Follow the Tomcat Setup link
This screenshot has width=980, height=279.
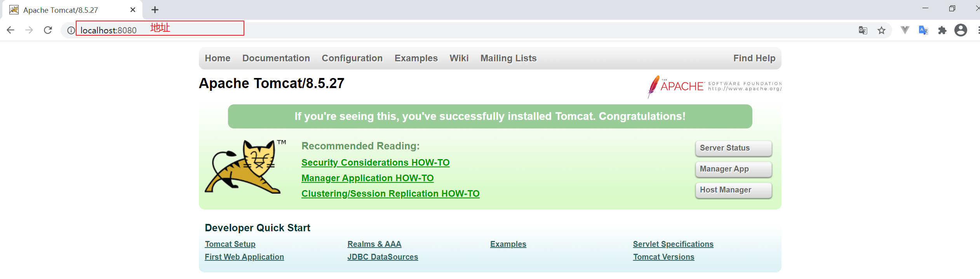230,244
